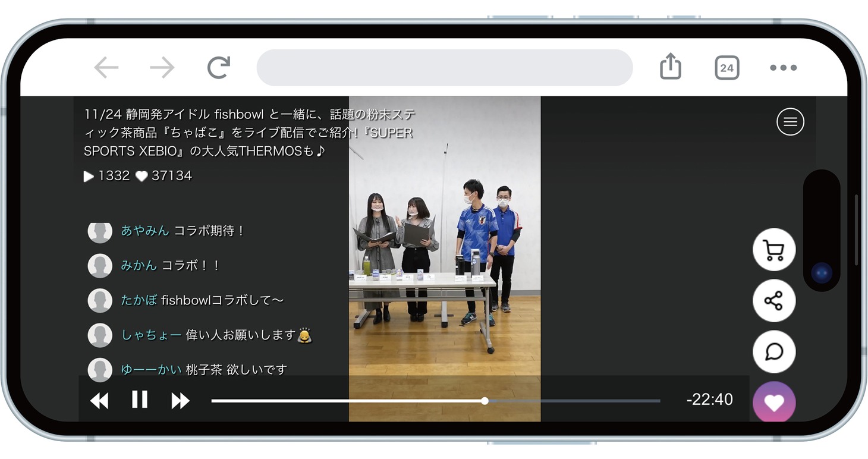
Task: Tap the pink heart like button
Action: coord(773,403)
